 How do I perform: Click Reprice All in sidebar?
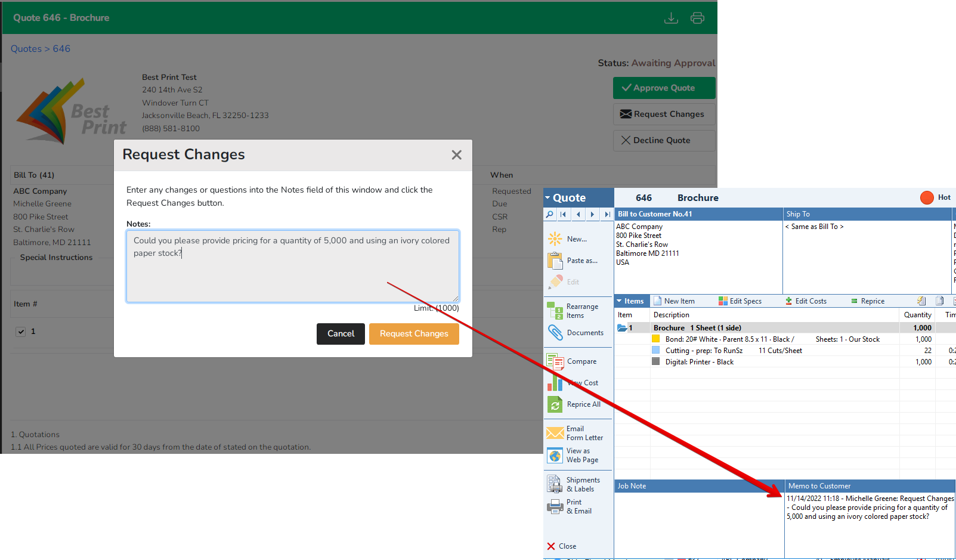pos(574,404)
